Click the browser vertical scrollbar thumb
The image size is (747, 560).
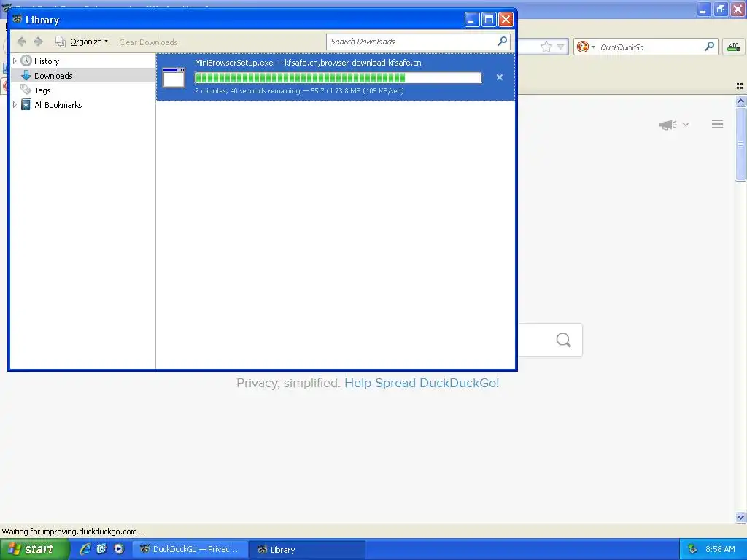pos(740,144)
